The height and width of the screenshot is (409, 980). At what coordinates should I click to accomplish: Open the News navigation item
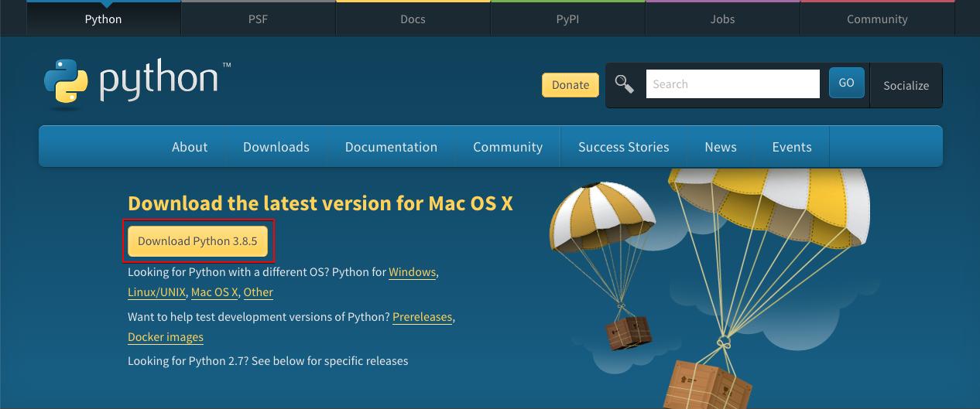point(721,147)
